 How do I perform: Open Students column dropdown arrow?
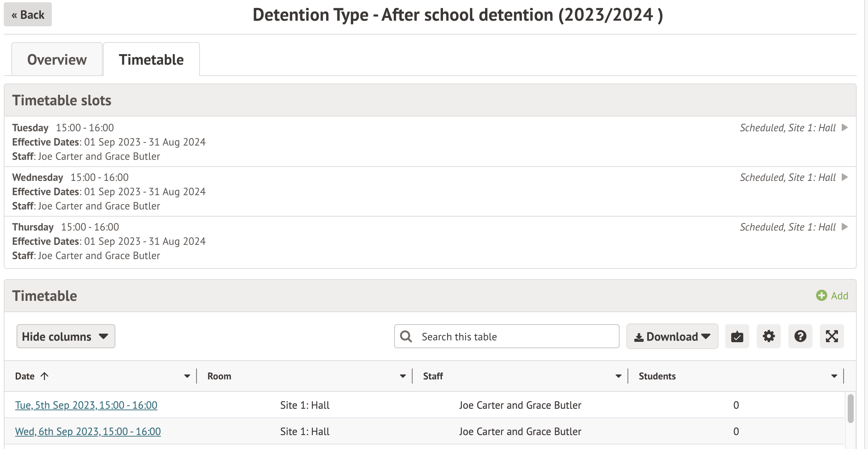click(834, 376)
